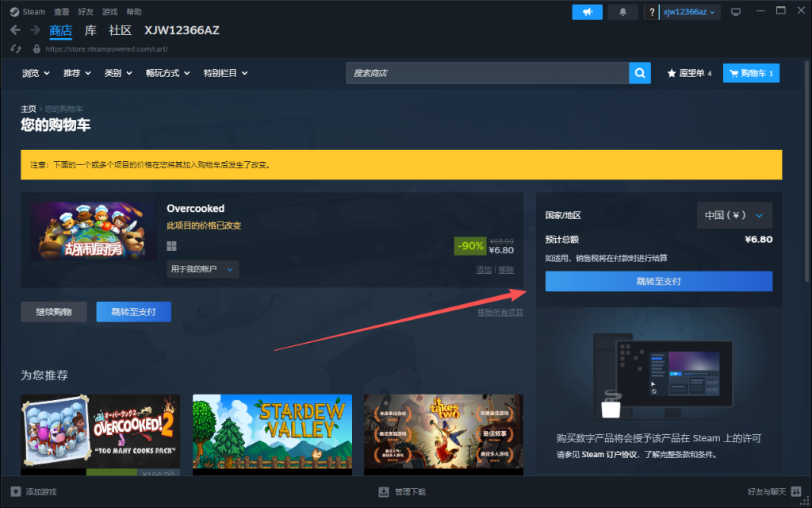Click the 搜索商店 search input field
The image size is (812, 508).
tap(488, 73)
